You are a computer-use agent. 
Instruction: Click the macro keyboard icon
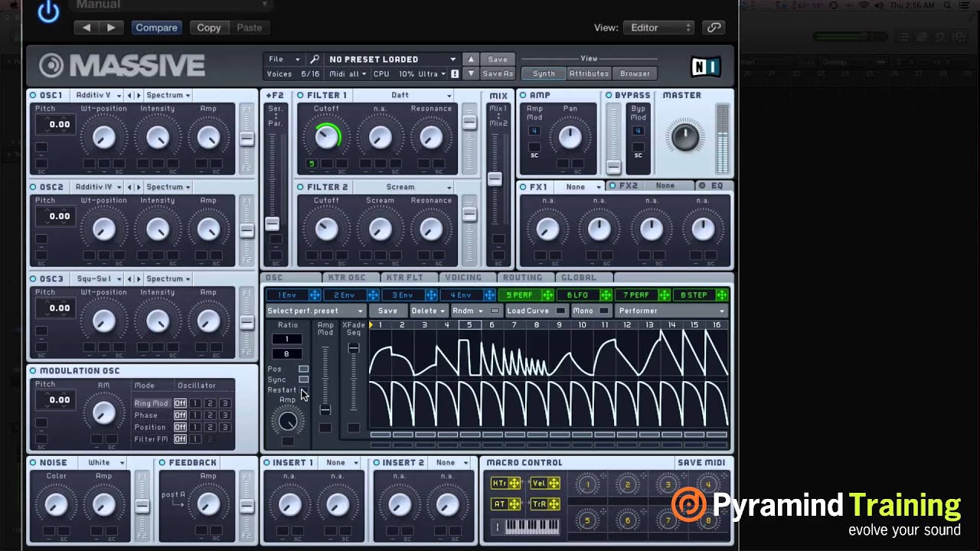[525, 527]
